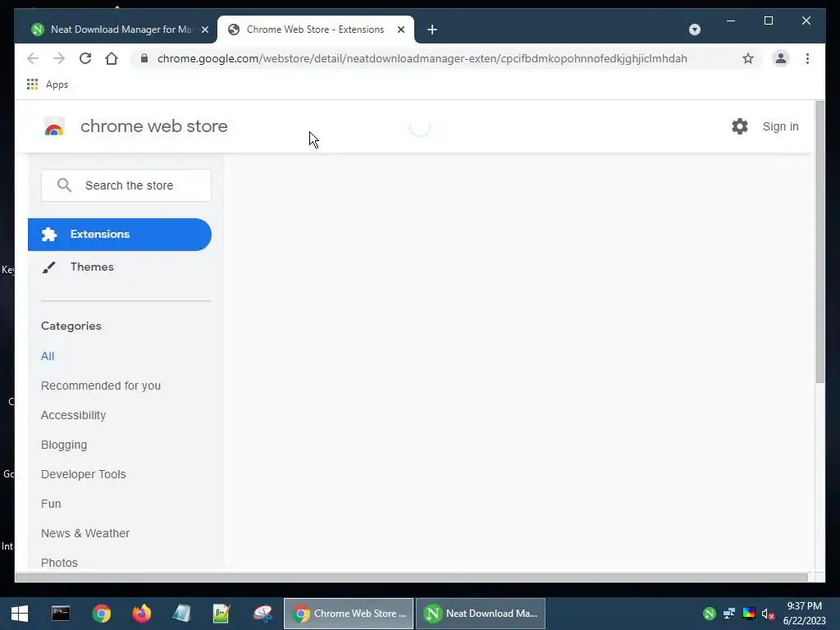The image size is (840, 630).
Task: Open the Apps bookmark shortcut
Action: point(47,84)
